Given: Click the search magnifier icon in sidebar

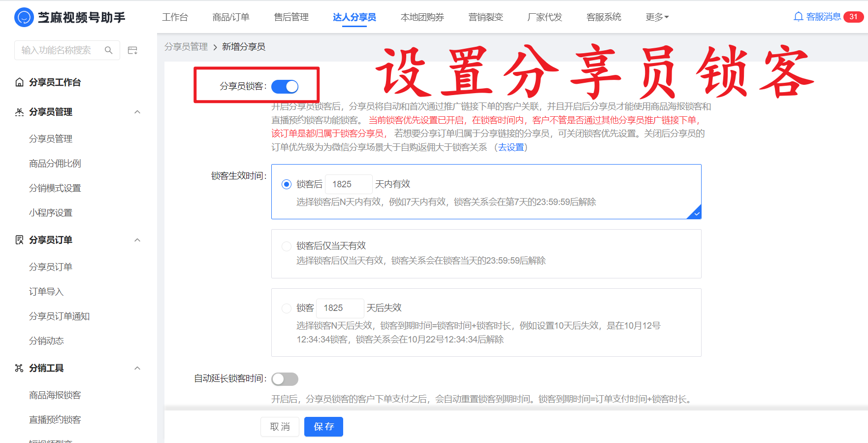Looking at the screenshot, I should click(109, 50).
